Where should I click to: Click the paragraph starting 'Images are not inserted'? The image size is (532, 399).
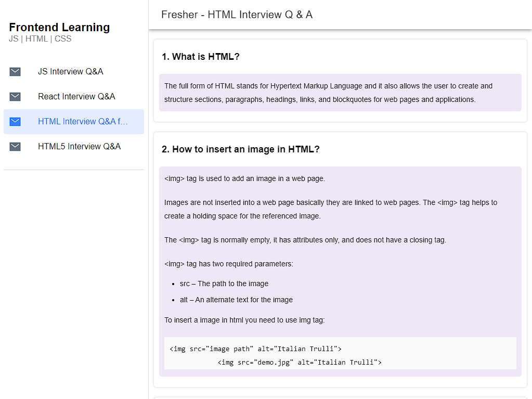click(x=330, y=209)
